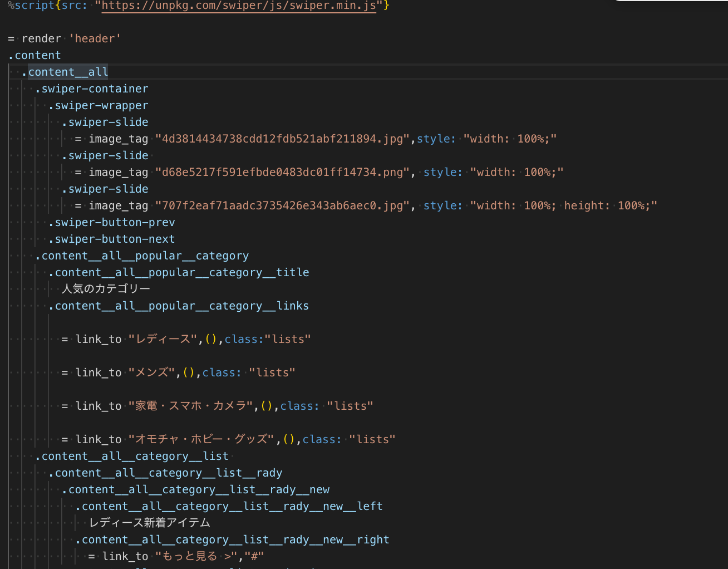728x569 pixels.
Task: Click the "家電・スマホ・カメラ" string
Action: [x=190, y=406]
